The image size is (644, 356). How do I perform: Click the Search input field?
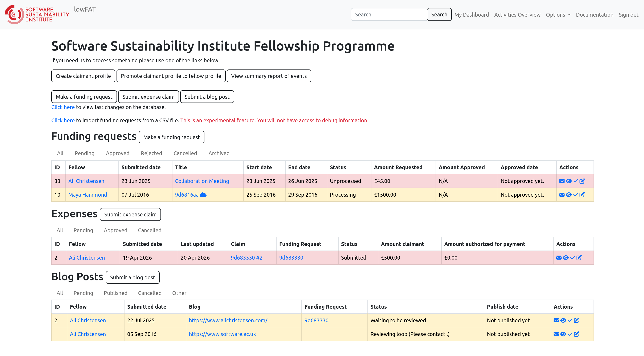point(389,15)
